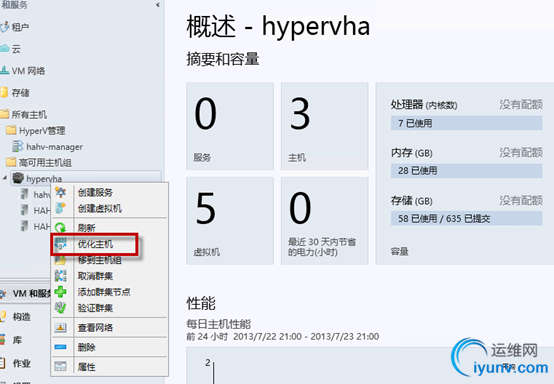Click the 58 已使用 storage usage bar
Viewport: 554px width, 384px height.
point(466,218)
